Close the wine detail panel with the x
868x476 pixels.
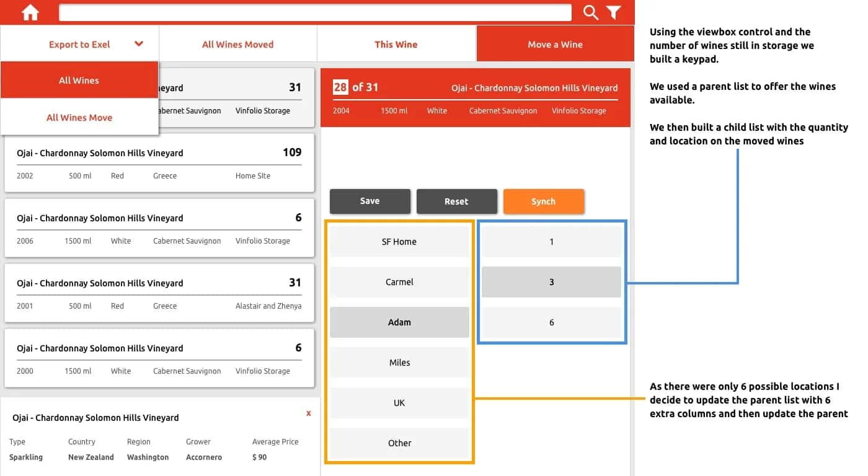308,413
